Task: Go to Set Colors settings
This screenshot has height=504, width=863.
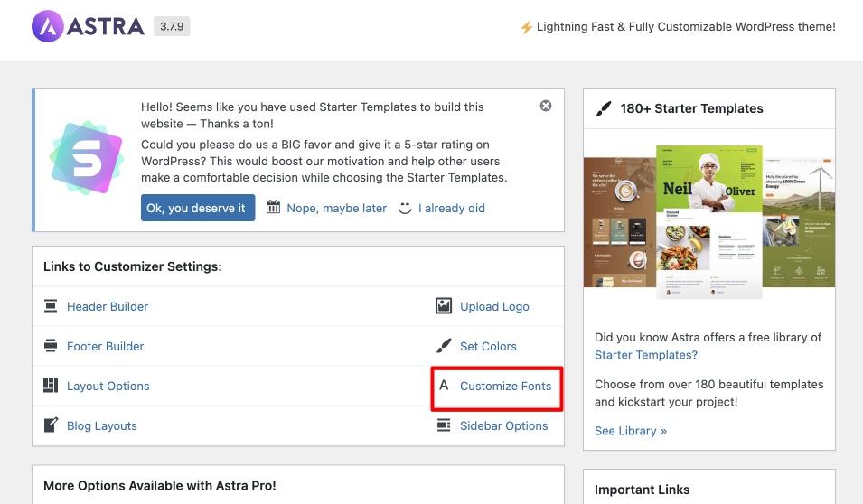Action: (x=488, y=346)
